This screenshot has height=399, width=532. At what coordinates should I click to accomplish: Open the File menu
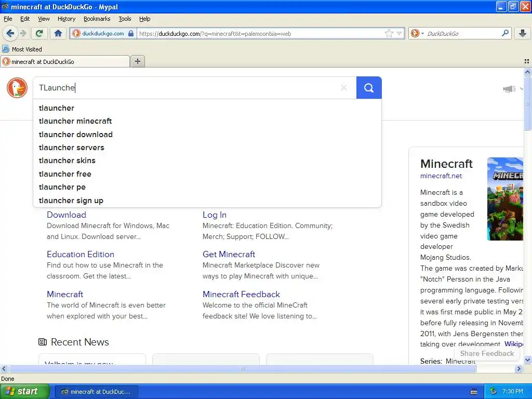8,19
